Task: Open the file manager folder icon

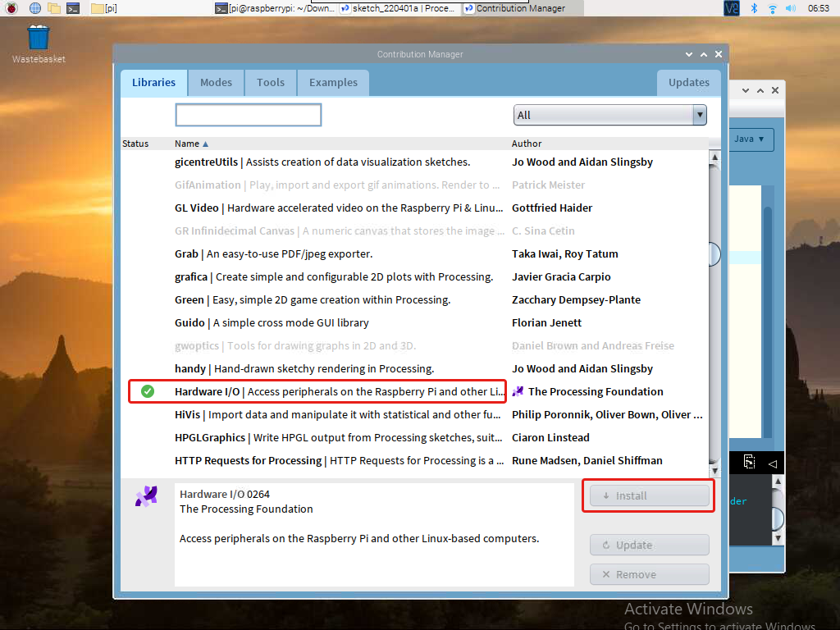Action: click(53, 8)
